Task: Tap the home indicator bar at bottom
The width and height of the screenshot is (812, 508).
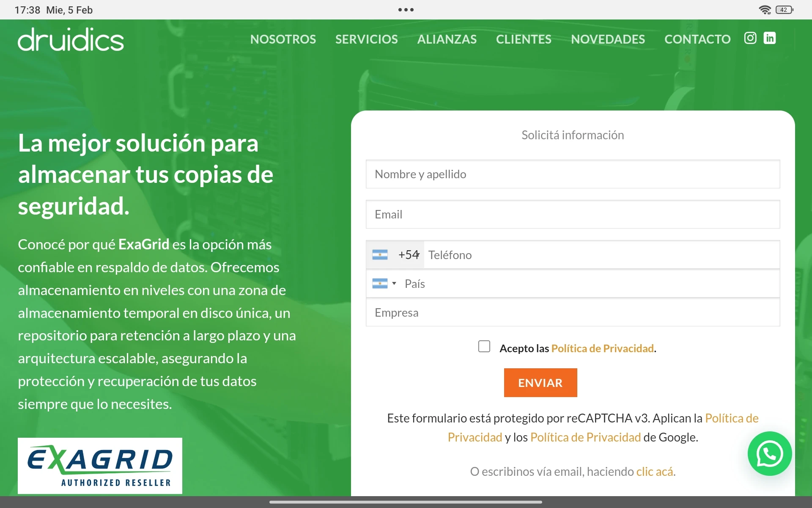Action: tap(406, 502)
